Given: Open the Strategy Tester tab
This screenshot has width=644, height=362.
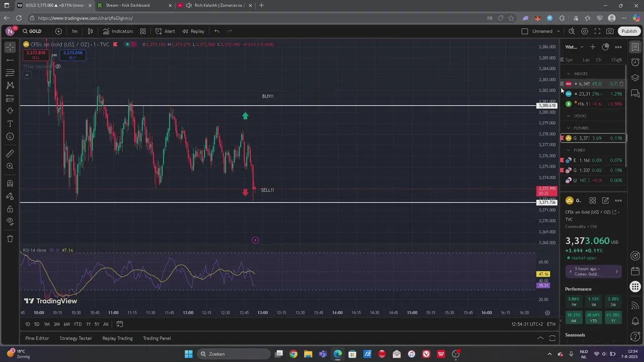Looking at the screenshot, I should [x=75, y=338].
